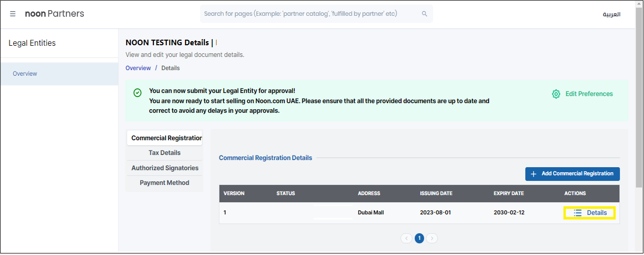Click the search magnifier icon

pyautogui.click(x=424, y=14)
